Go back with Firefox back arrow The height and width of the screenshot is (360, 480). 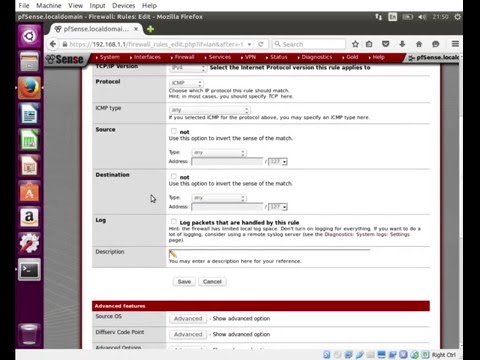(53, 44)
